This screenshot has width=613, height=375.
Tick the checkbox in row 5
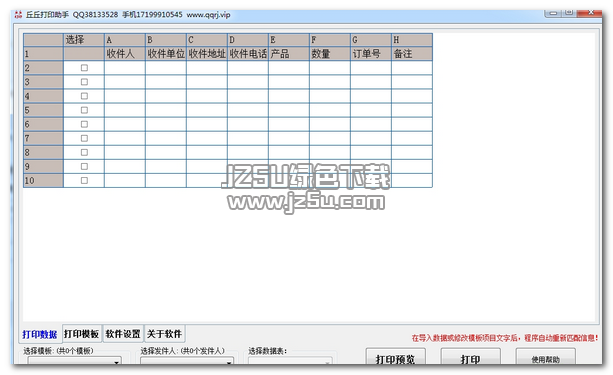[84, 110]
